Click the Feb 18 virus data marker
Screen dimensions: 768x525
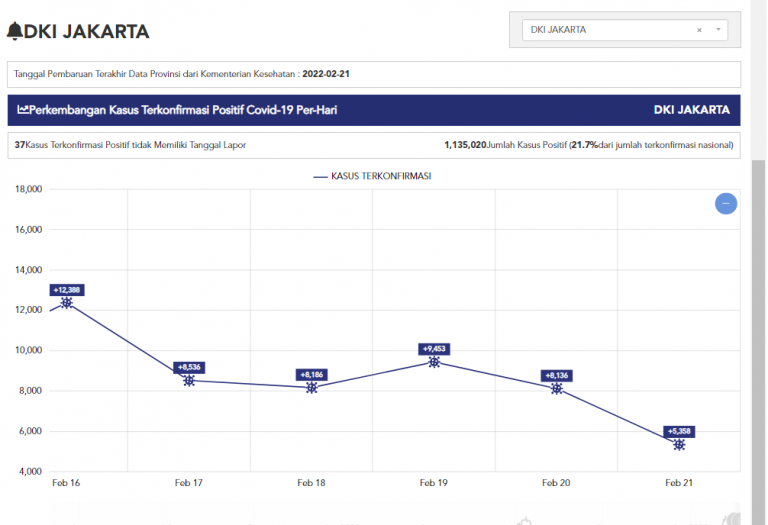pyautogui.click(x=312, y=388)
